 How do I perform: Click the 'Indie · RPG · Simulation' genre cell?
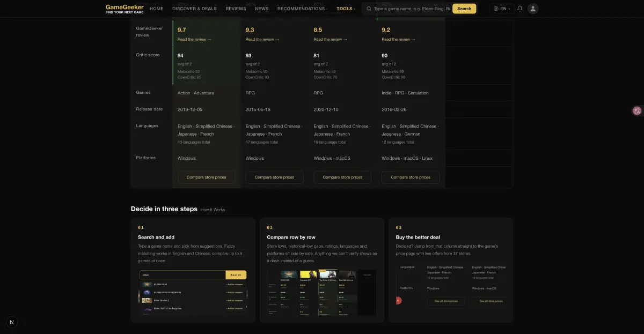(x=405, y=93)
